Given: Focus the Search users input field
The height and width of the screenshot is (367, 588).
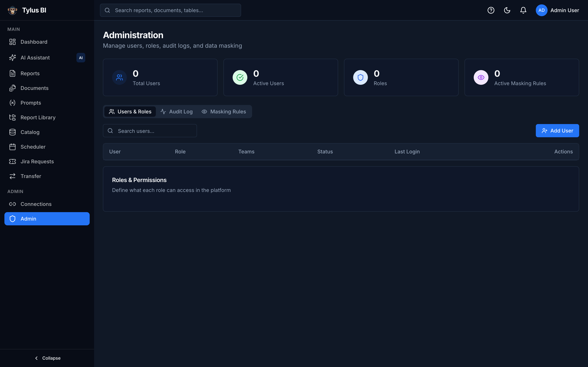Looking at the screenshot, I should tap(150, 131).
